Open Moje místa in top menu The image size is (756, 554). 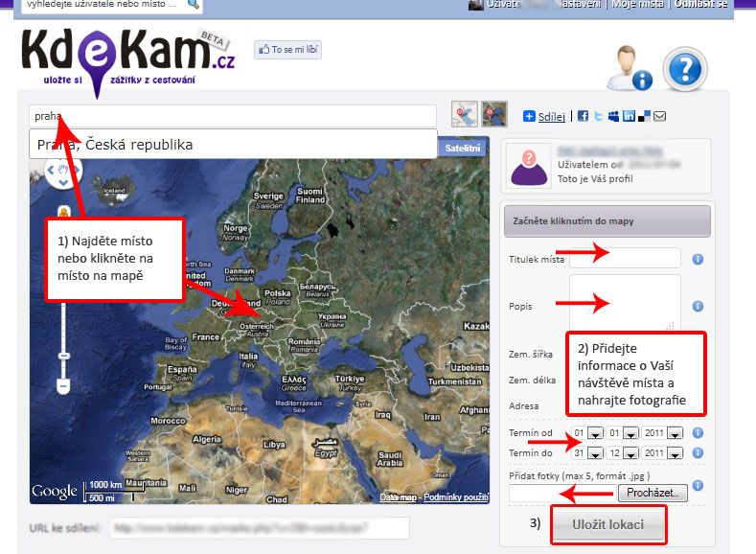pos(637,4)
